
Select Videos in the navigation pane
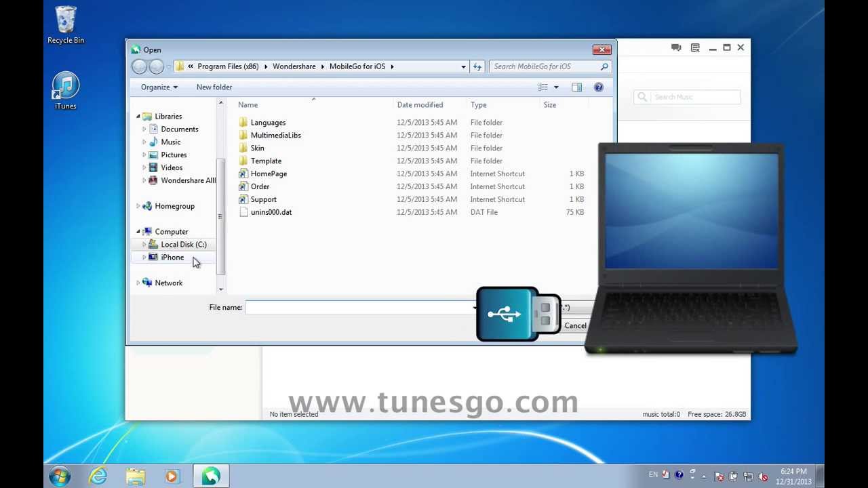(x=172, y=168)
